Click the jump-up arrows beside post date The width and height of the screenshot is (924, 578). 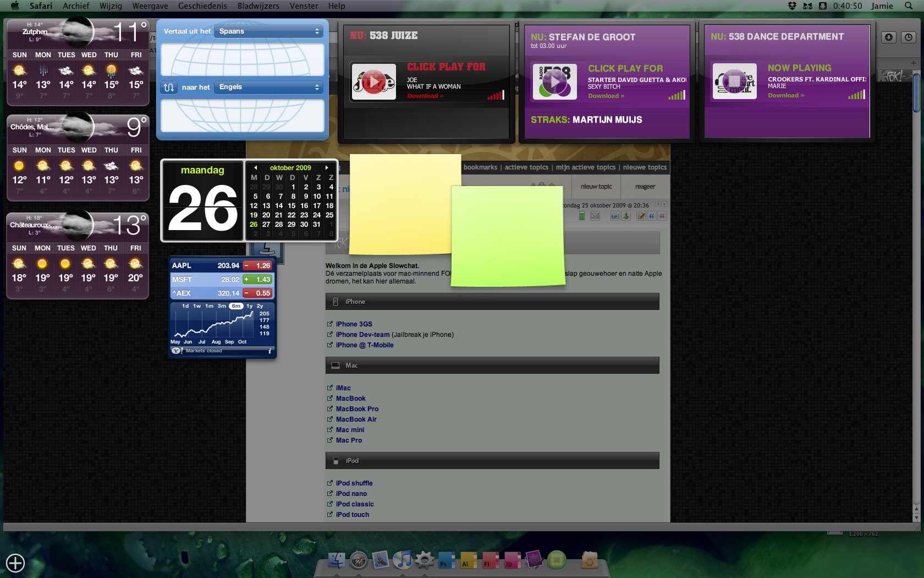[658, 205]
